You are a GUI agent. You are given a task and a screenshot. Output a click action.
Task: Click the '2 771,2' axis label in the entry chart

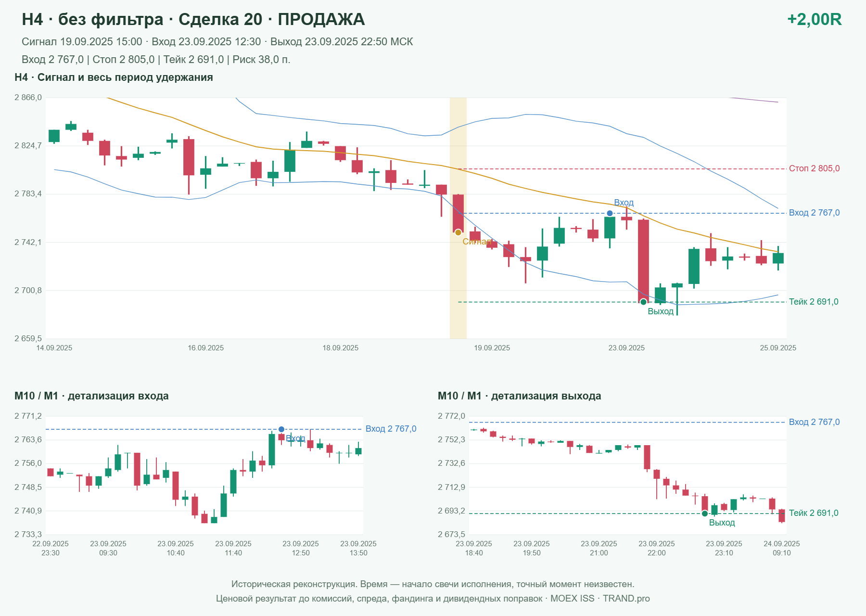pos(28,416)
